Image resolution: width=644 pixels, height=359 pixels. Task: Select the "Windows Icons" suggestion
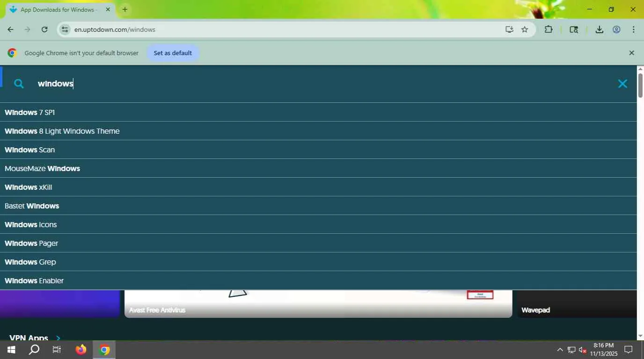[x=318, y=224]
